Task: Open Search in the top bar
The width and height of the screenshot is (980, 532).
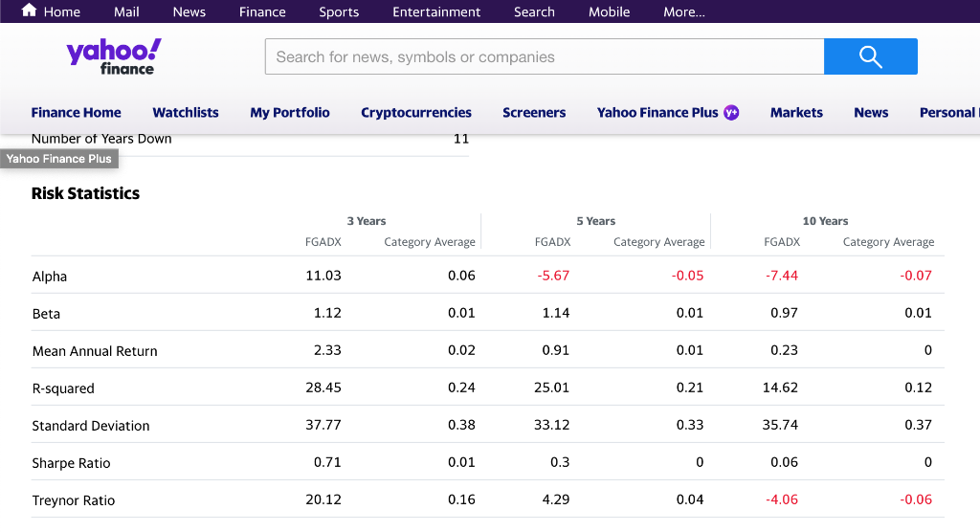Action: pos(534,11)
